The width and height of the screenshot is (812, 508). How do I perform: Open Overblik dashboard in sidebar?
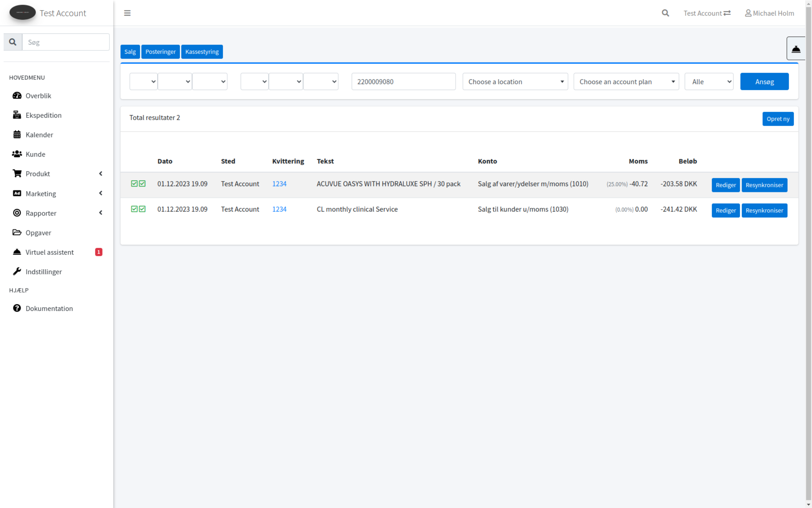(38, 96)
